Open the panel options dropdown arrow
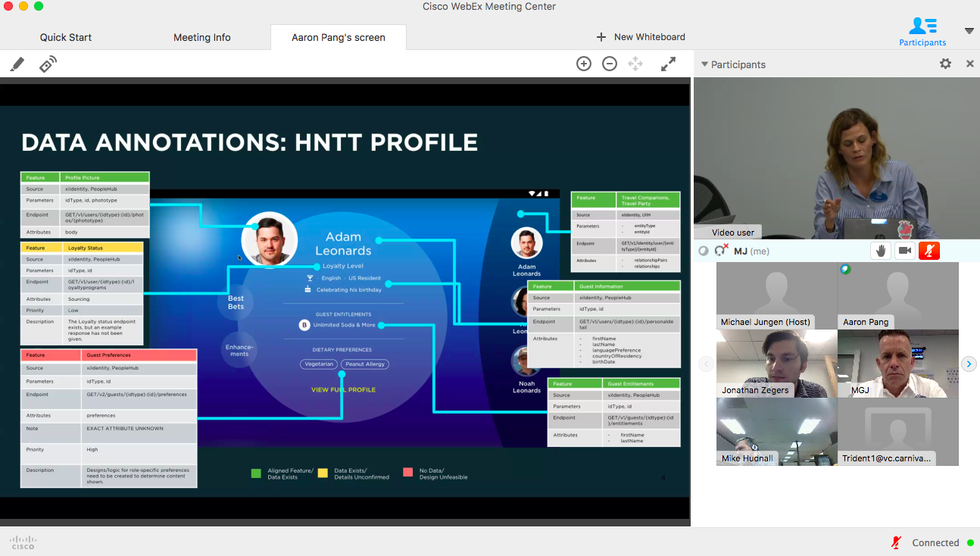Image resolution: width=980 pixels, height=556 pixels. [969, 31]
